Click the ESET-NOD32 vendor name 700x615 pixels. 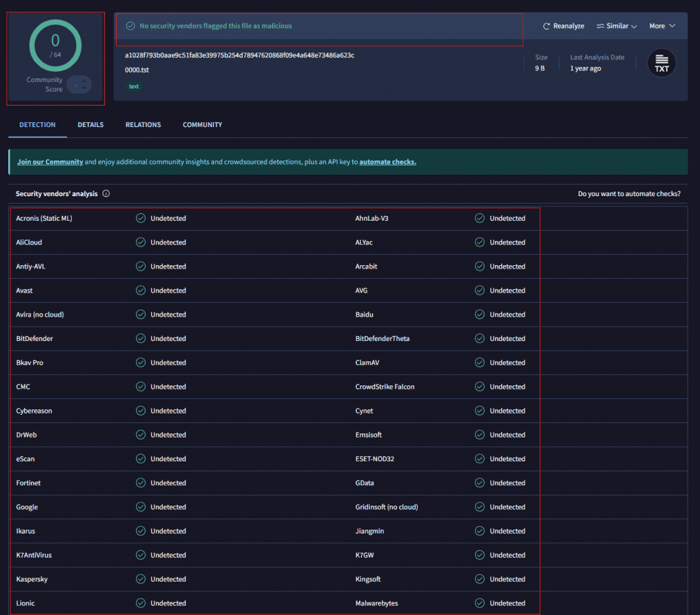(375, 459)
